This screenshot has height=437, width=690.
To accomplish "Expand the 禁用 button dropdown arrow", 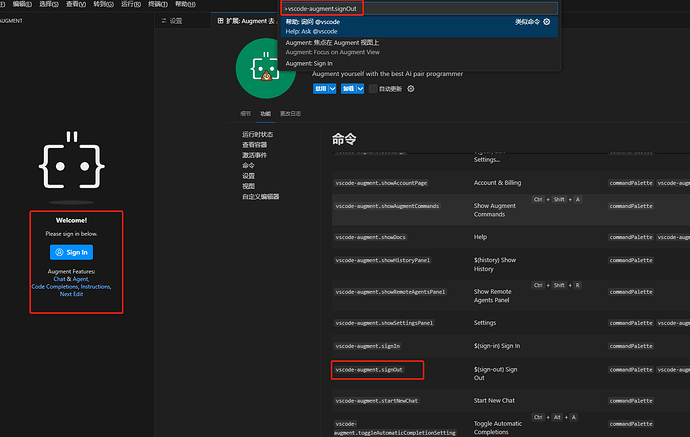I will (333, 88).
